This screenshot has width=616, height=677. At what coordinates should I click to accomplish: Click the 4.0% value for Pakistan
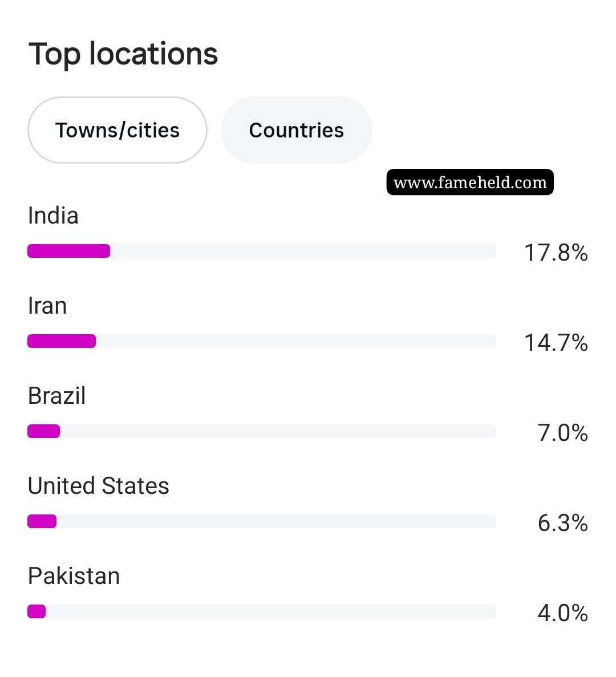562,613
